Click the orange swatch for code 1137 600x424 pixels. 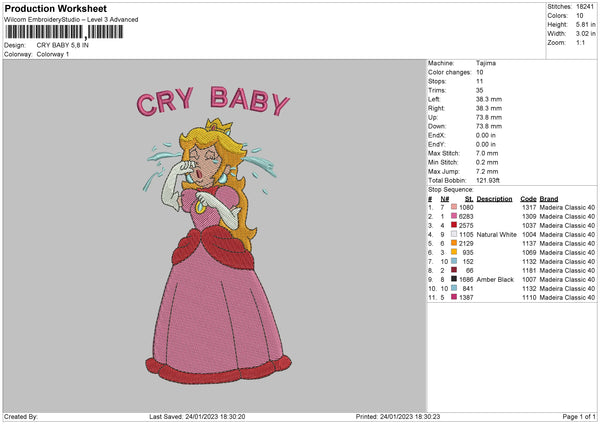454,243
